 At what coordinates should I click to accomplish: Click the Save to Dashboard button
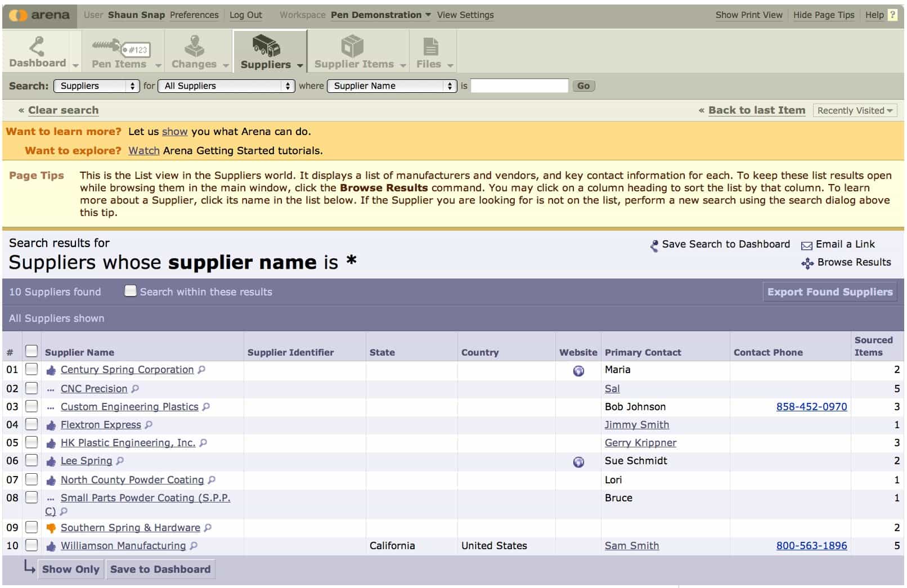tap(160, 569)
